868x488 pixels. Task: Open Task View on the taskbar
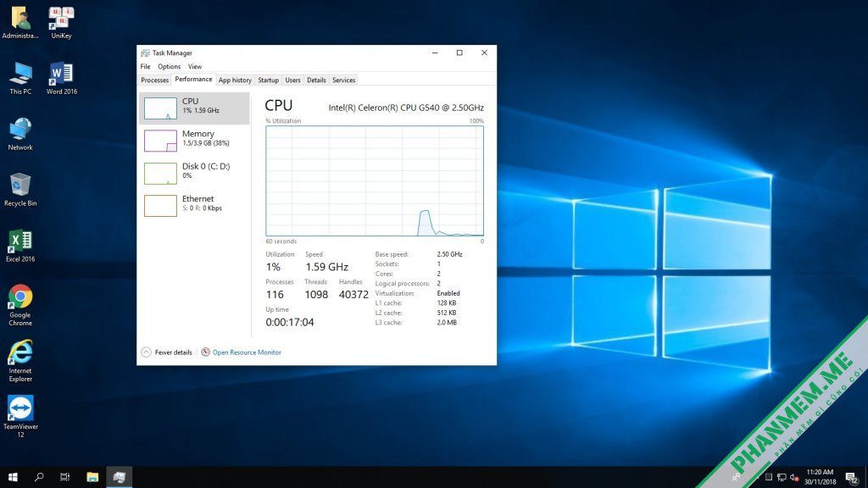[64, 477]
